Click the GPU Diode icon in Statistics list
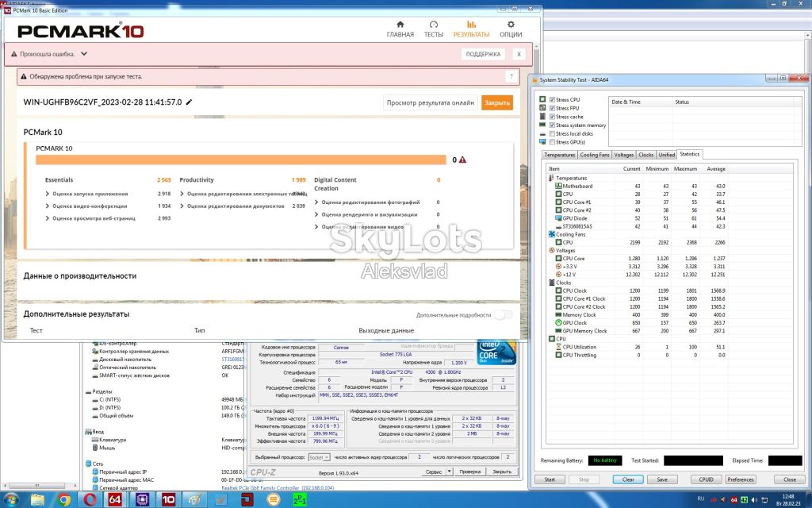This screenshot has width=812, height=508. 558,218
